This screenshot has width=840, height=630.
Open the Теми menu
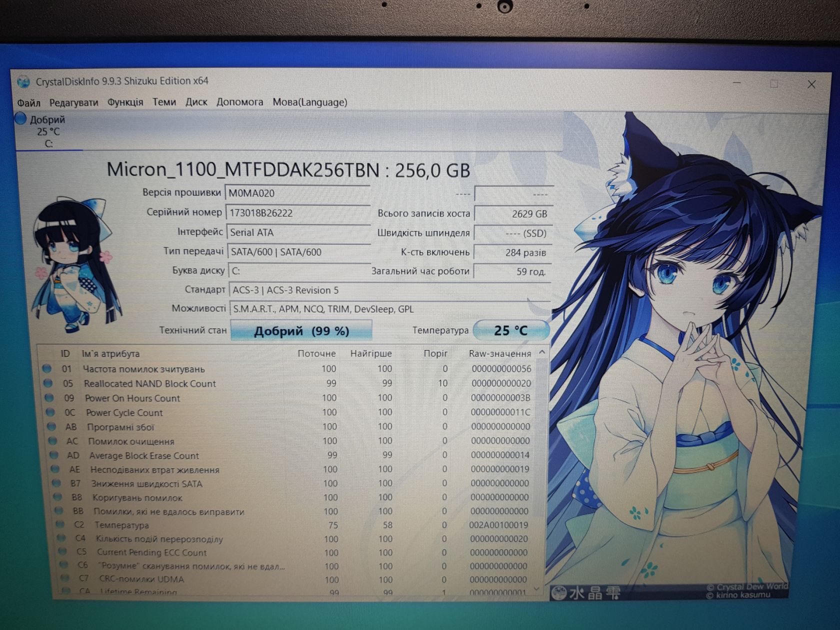tap(164, 102)
